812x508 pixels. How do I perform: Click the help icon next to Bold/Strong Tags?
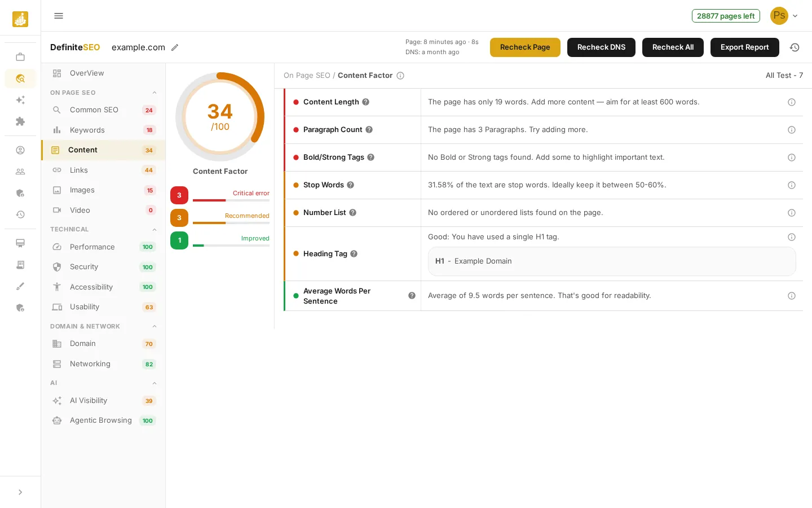coord(370,157)
